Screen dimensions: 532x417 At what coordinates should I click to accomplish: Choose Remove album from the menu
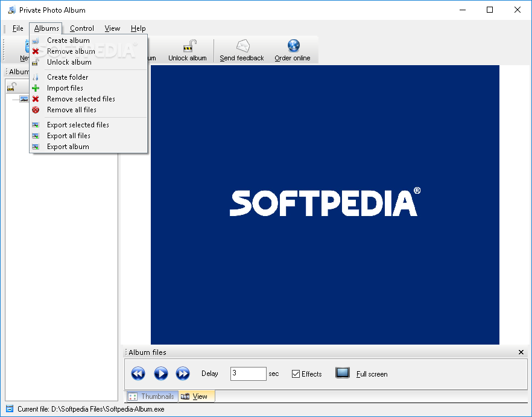[89, 51]
